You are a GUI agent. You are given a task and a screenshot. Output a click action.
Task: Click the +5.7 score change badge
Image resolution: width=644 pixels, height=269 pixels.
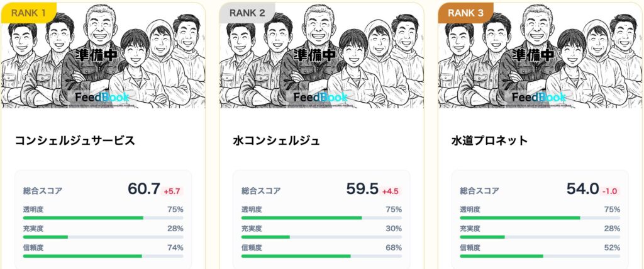point(173,192)
